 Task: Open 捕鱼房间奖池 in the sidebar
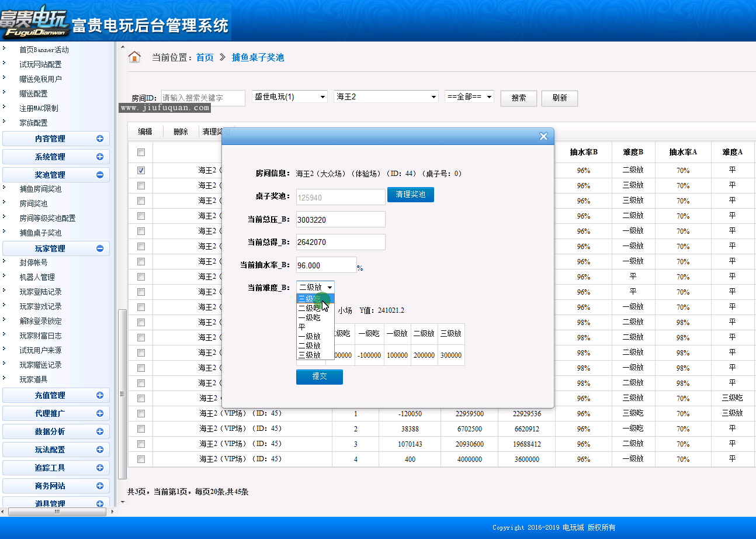(x=40, y=189)
